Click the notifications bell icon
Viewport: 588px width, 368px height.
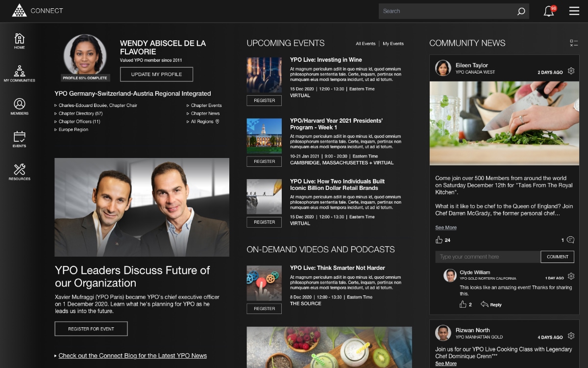coord(549,11)
